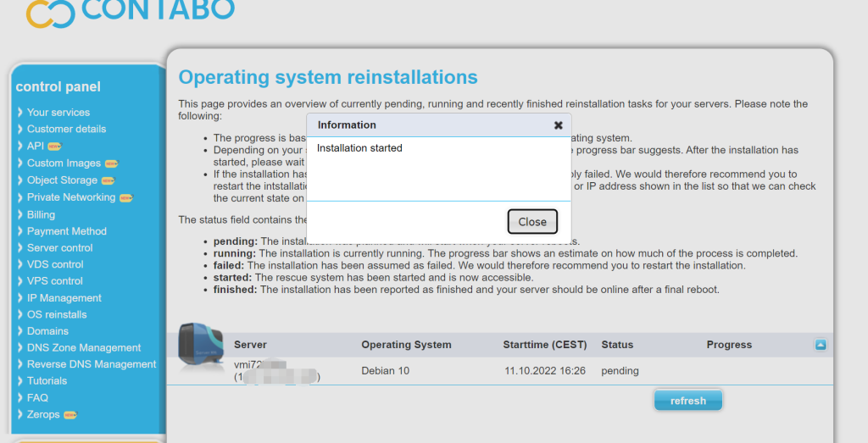Click the bold started: status term
This screenshot has width=868, height=443.
(x=232, y=278)
